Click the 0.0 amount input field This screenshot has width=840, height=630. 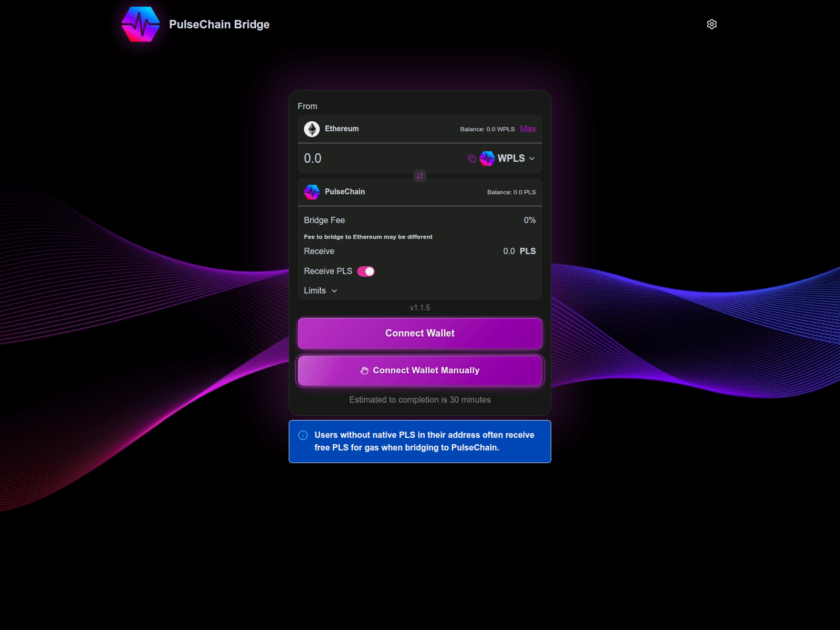click(x=383, y=159)
